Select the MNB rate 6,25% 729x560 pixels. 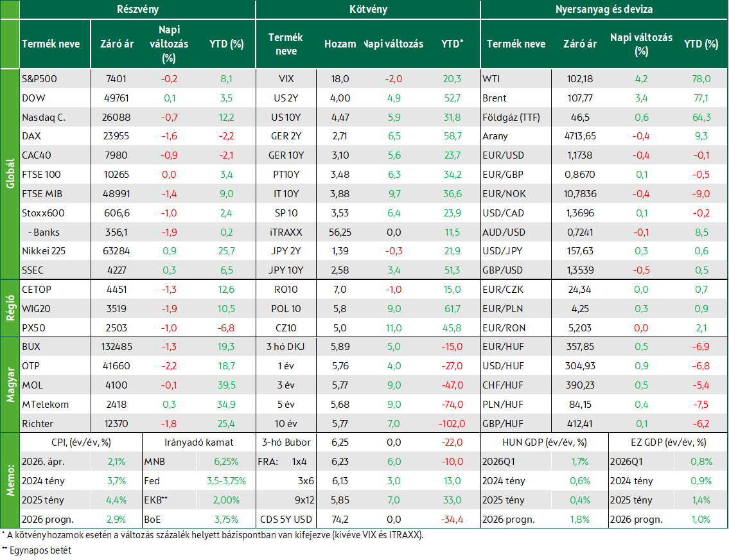click(226, 462)
